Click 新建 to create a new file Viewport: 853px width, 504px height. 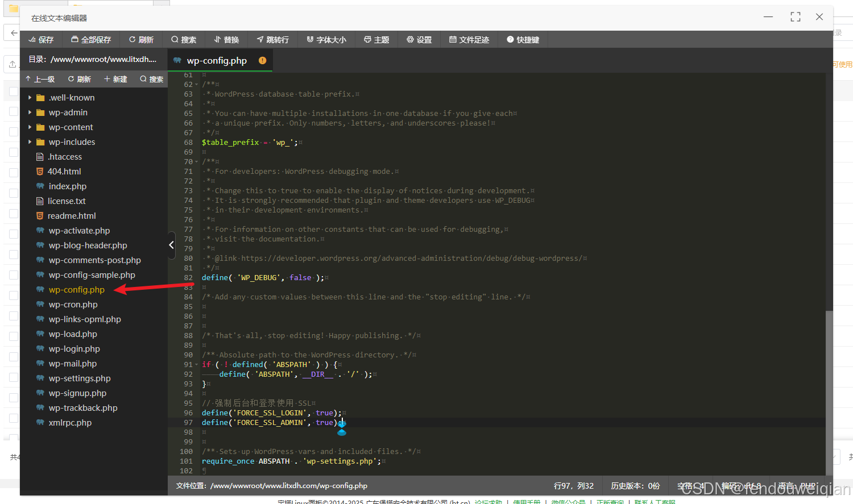(115, 79)
